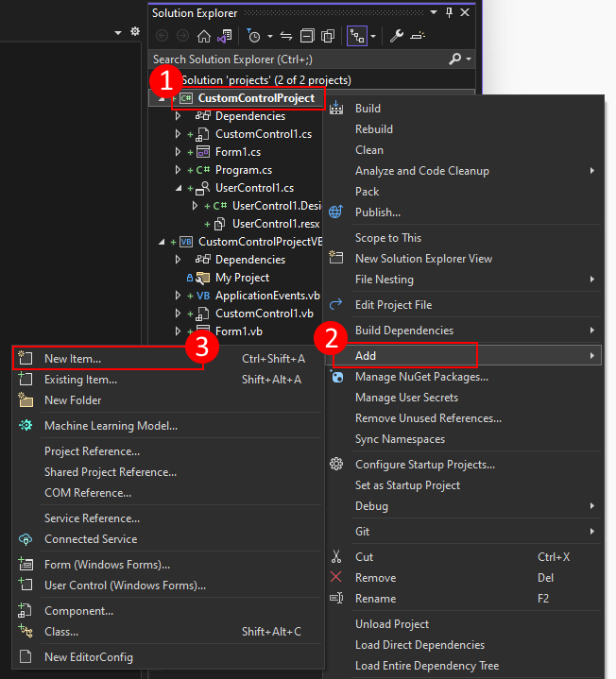
Task: Close the Solution Explorer panel
Action: pos(465,12)
